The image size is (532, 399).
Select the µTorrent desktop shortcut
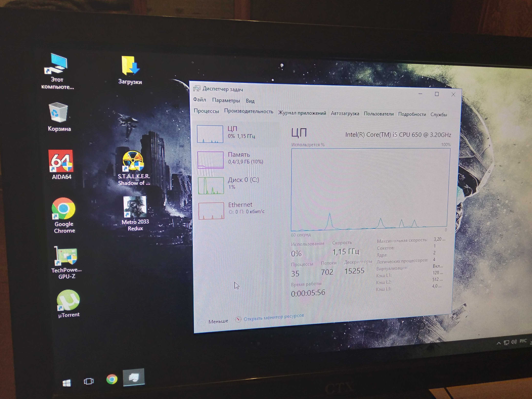coord(68,304)
